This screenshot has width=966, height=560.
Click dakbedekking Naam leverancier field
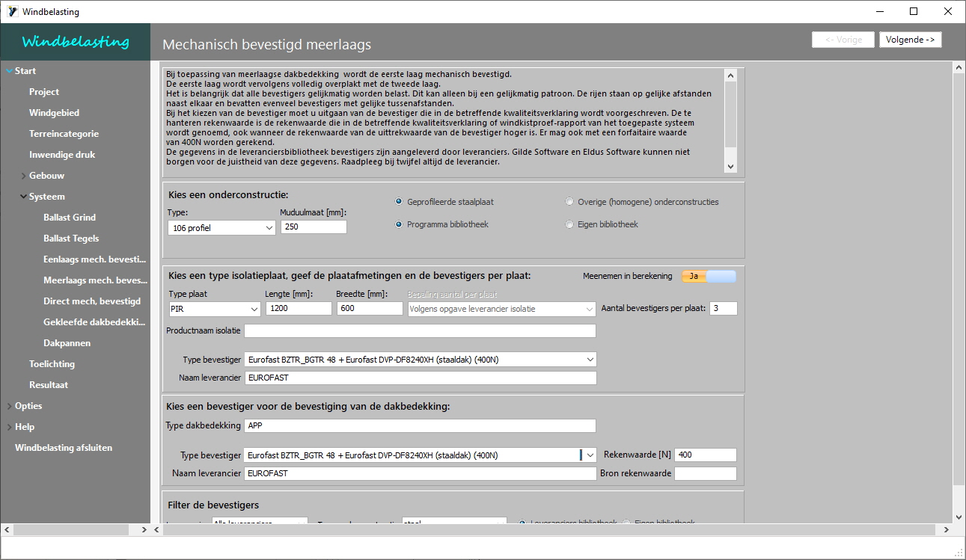tap(421, 473)
